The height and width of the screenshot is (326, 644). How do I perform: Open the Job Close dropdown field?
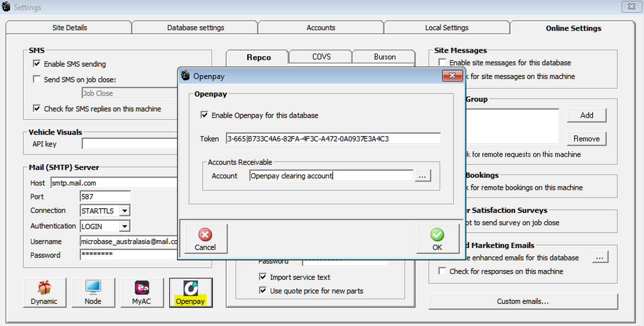point(129,93)
